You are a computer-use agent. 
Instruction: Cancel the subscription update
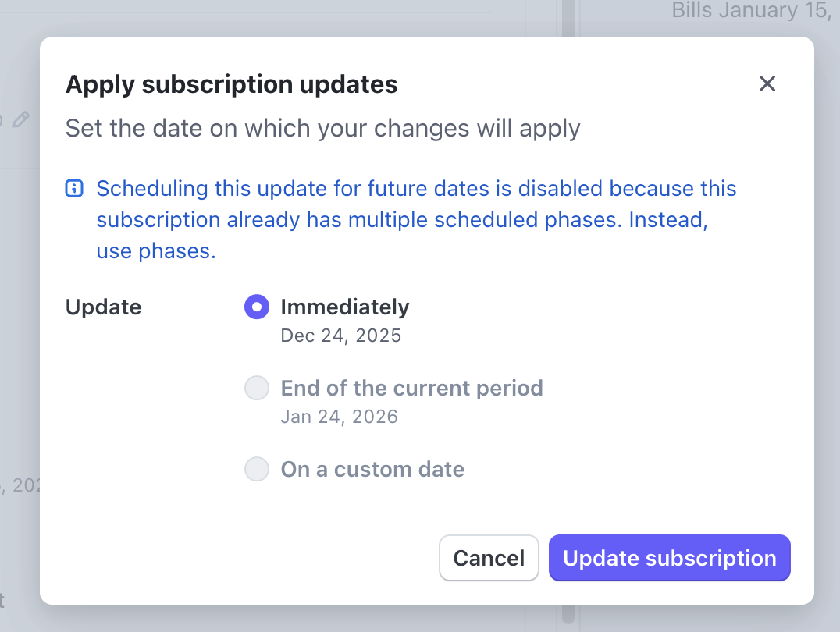[489, 558]
